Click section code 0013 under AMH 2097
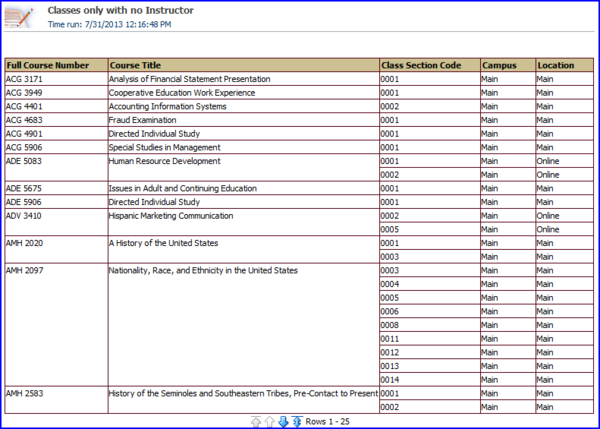The height and width of the screenshot is (429, 600). (430, 366)
